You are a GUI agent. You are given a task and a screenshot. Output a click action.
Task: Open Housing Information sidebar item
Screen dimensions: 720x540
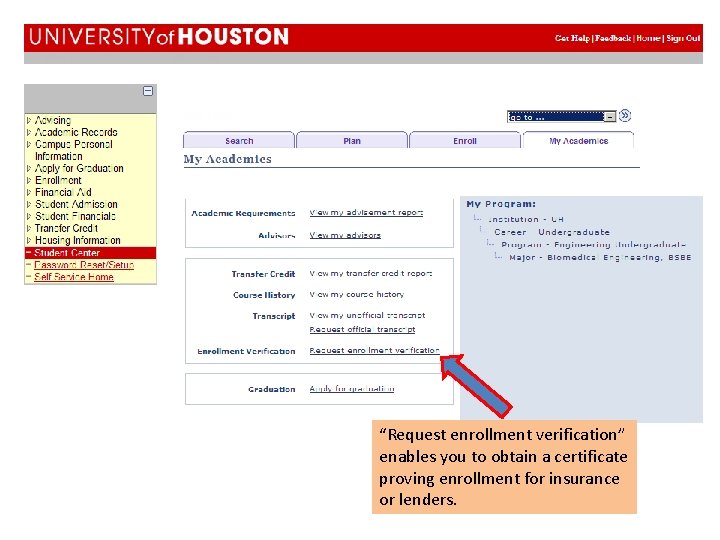[x=78, y=240]
